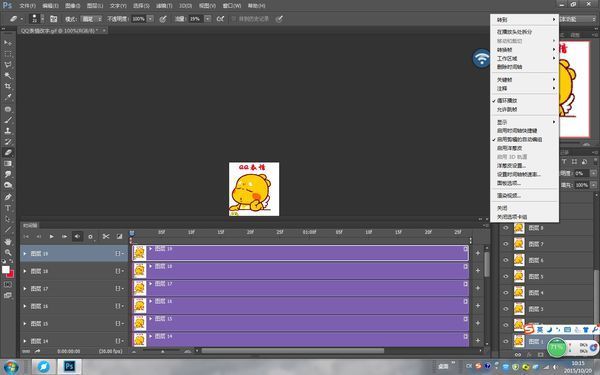Toggle Quick Mask mode icon
600x375 pixels.
pyautogui.click(x=8, y=285)
